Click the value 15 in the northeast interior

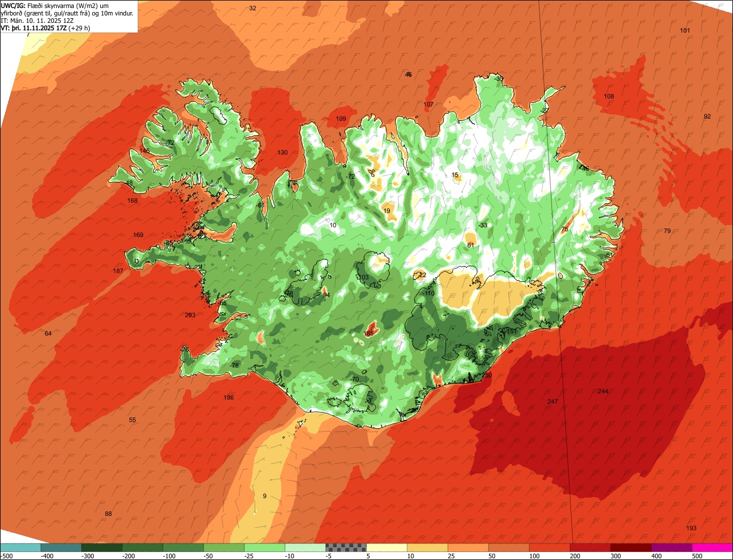click(455, 175)
